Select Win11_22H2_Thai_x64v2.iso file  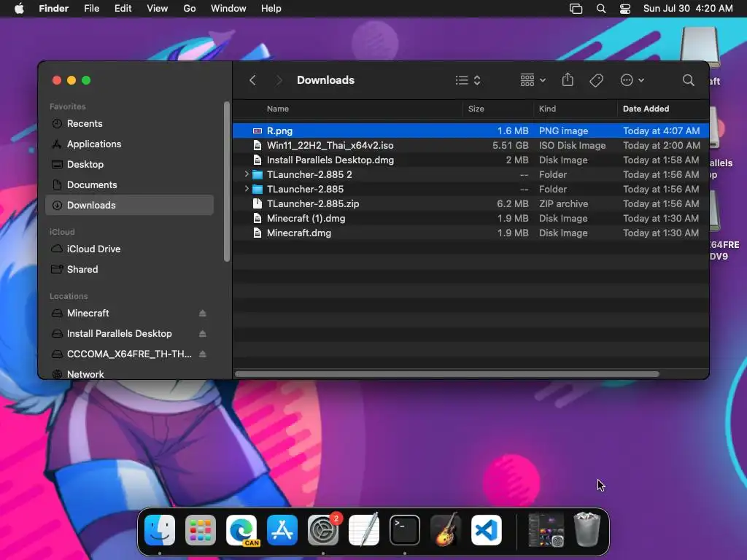pyautogui.click(x=471, y=145)
